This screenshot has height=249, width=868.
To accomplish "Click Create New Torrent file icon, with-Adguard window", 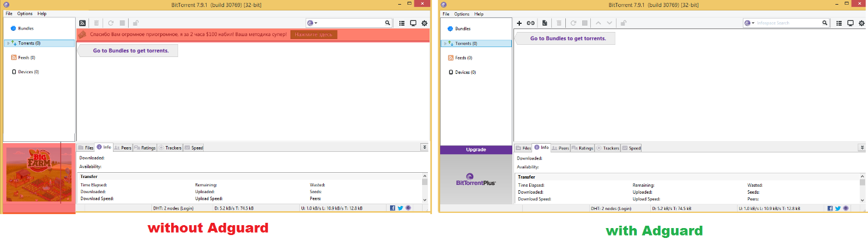I will coord(545,23).
